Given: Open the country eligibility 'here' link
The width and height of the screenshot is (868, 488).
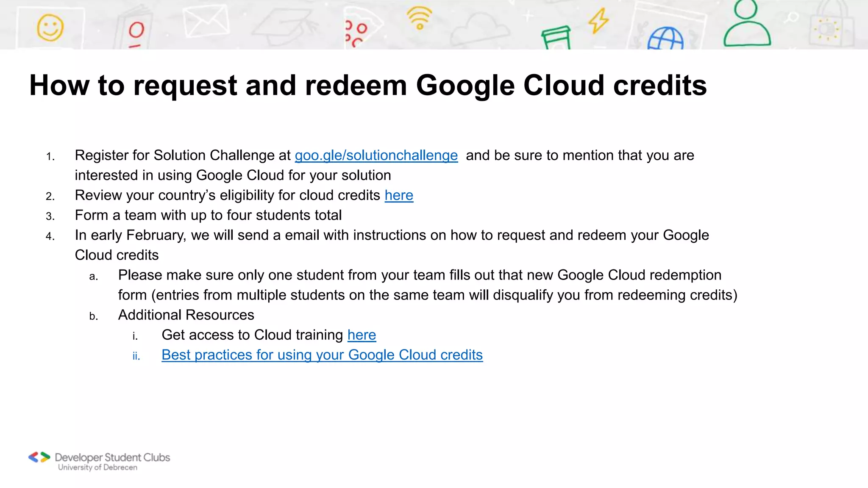Looking at the screenshot, I should click(x=399, y=195).
